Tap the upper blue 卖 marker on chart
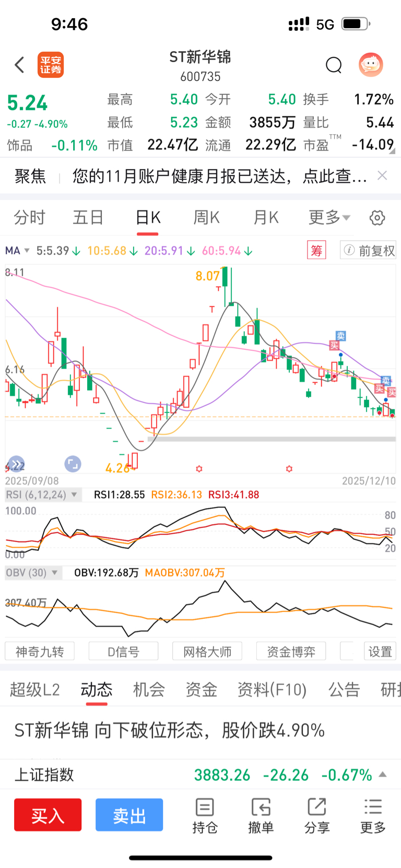 point(341,336)
